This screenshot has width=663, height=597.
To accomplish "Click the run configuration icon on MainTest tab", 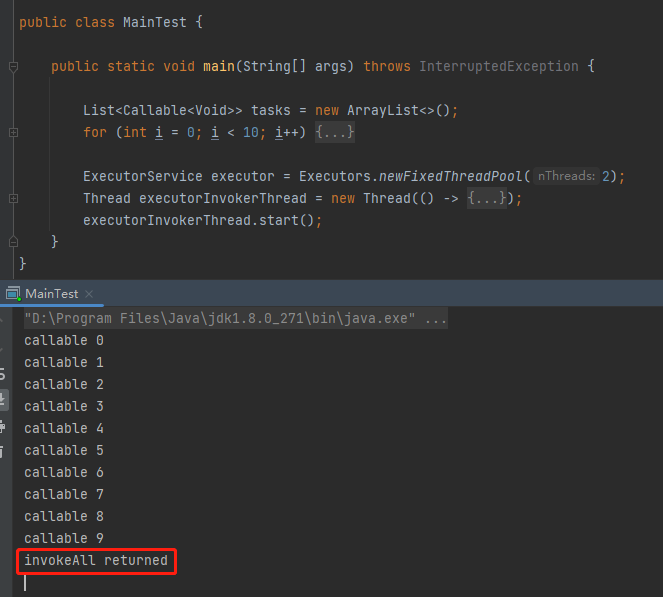I will pyautogui.click(x=13, y=293).
